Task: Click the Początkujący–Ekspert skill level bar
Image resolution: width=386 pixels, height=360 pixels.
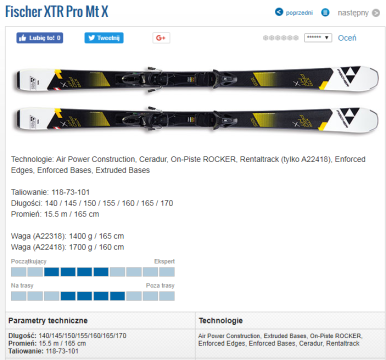Action: (93, 272)
